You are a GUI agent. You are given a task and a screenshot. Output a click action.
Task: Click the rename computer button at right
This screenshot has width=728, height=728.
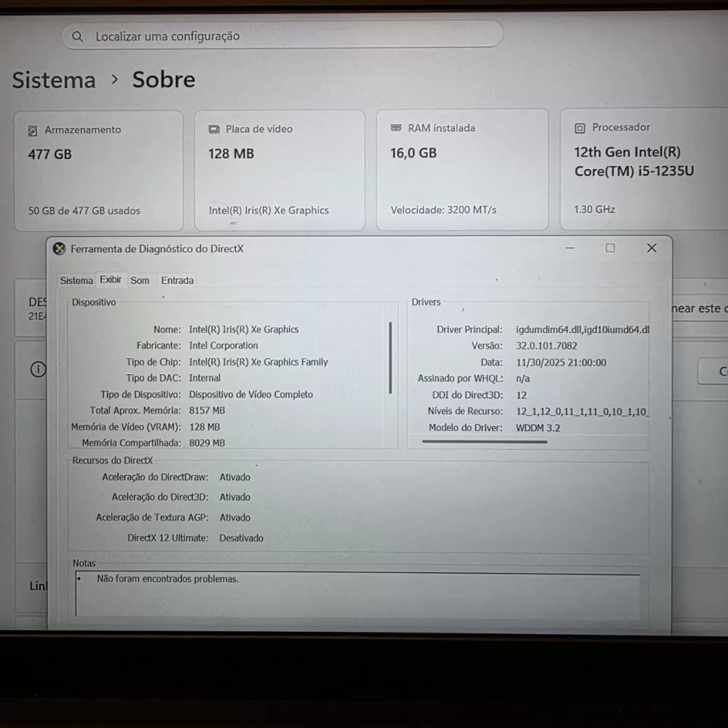point(697,309)
